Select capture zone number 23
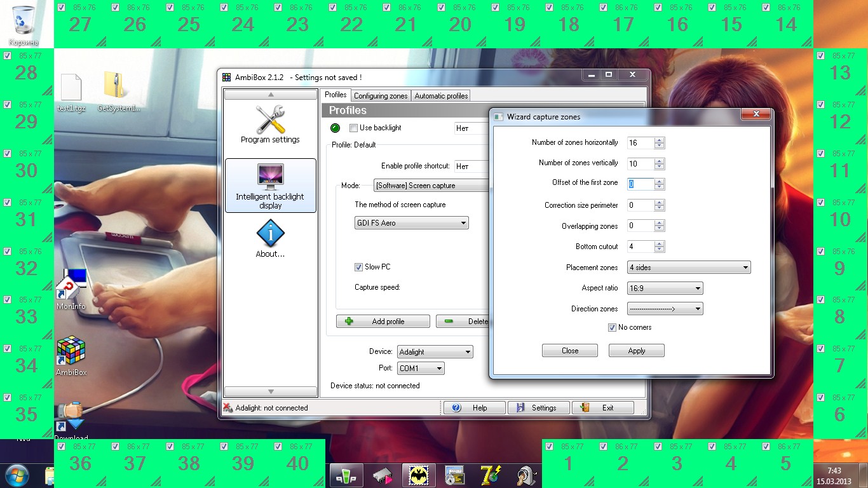This screenshot has width=868, height=488. click(297, 24)
